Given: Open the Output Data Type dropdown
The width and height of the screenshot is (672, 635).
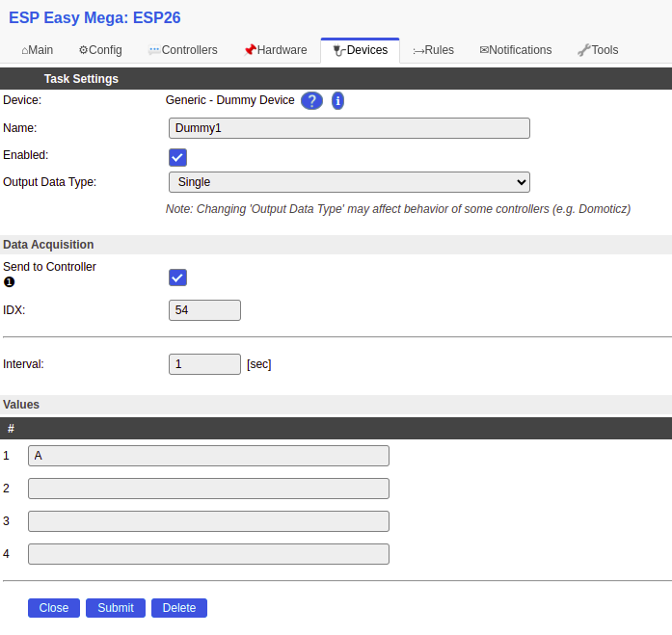Looking at the screenshot, I should coord(349,182).
